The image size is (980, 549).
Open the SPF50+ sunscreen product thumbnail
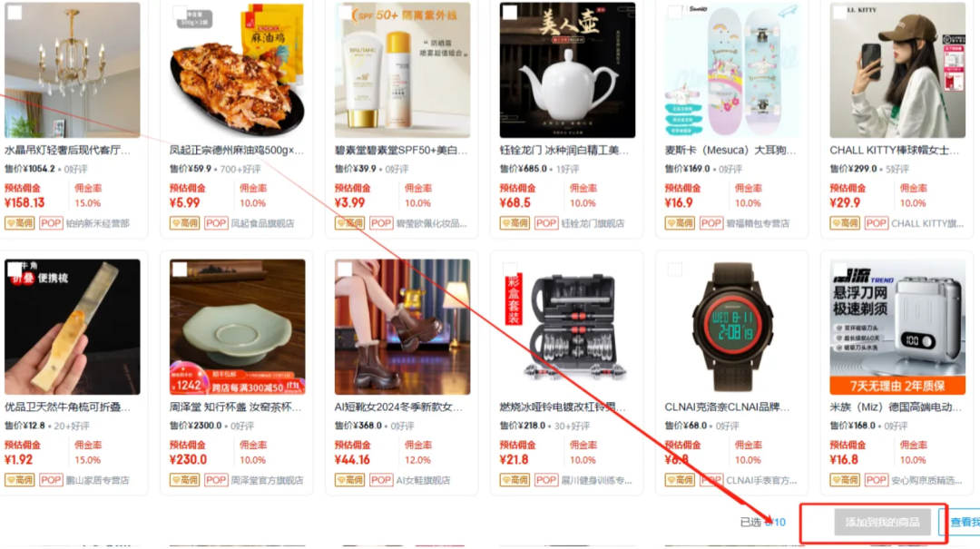point(402,70)
